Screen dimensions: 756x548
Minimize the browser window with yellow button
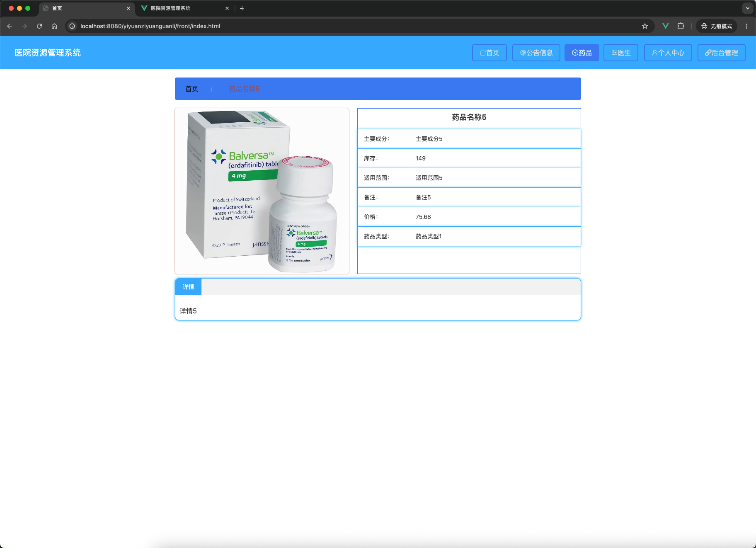19,8
